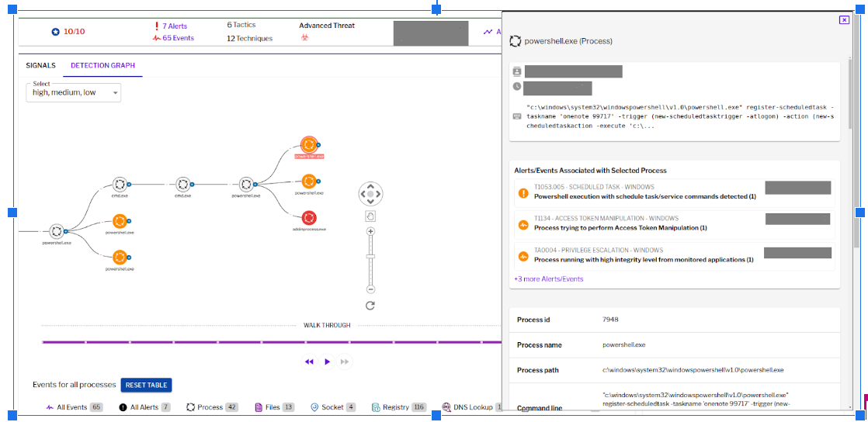Open the Access Token Manipulation event row

click(674, 224)
